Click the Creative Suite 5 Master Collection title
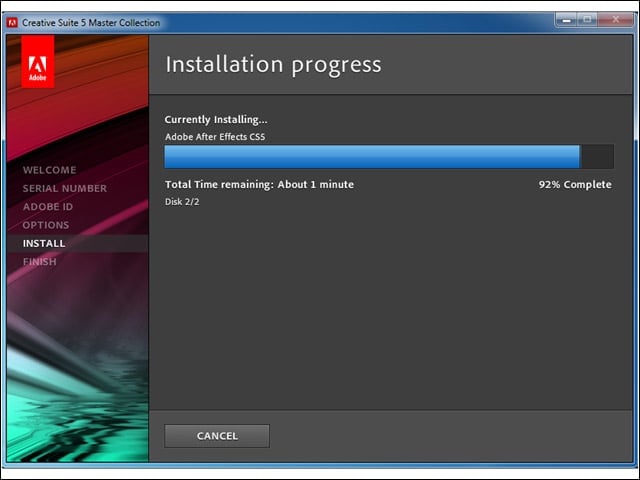640x480 pixels. point(91,23)
